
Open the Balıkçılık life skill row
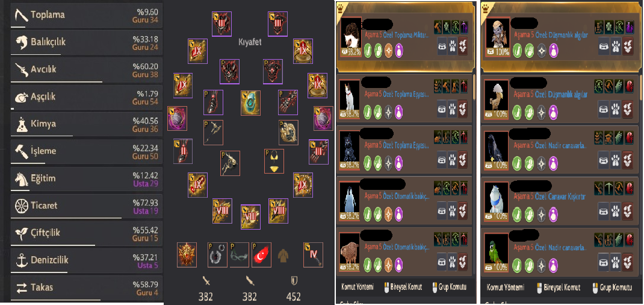87,42
